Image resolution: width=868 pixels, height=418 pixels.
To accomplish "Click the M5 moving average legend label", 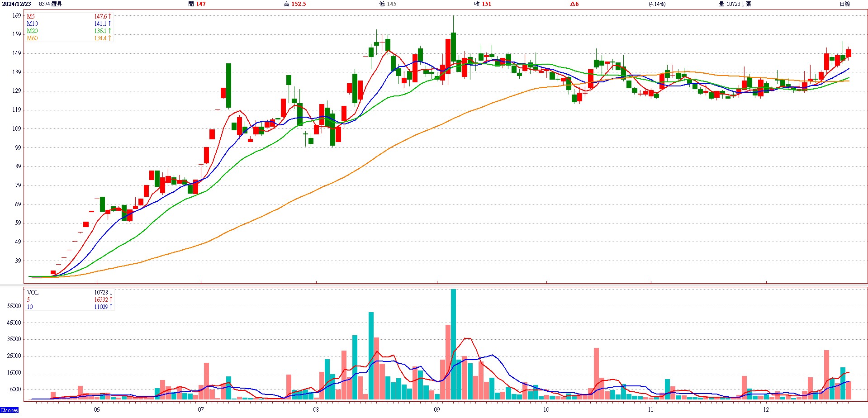I will click(31, 16).
